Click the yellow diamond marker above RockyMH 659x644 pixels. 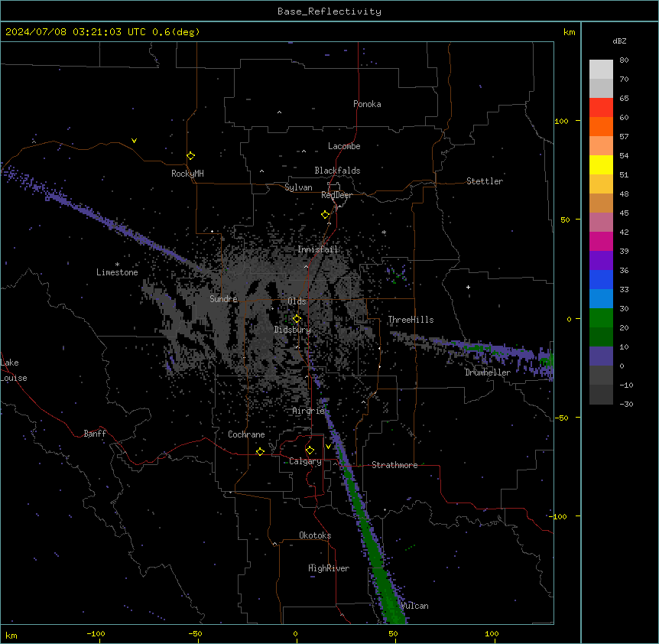coord(190,156)
